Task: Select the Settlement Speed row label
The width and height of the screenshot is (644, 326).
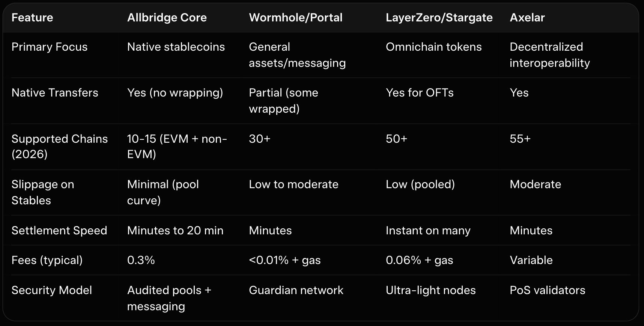Action: coord(59,231)
